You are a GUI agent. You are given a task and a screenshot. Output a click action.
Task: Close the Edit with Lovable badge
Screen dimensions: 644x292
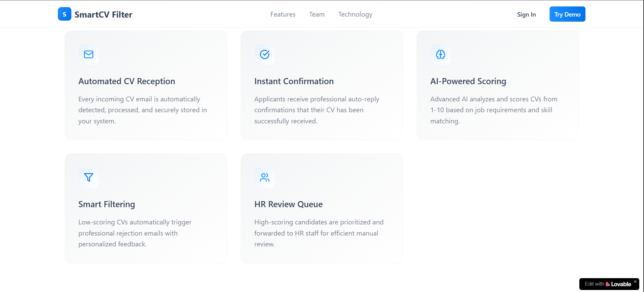pos(635,281)
